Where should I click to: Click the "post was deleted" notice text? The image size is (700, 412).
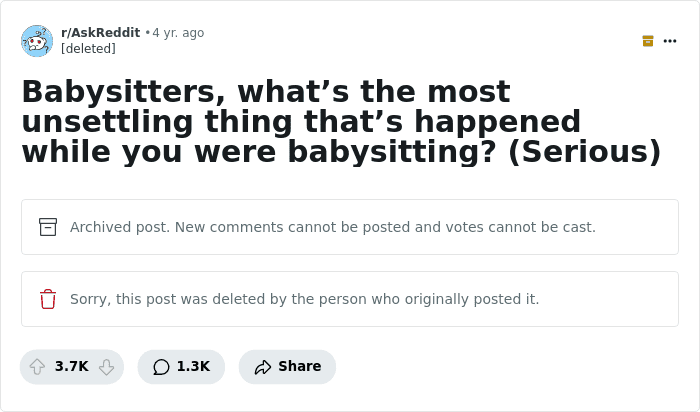click(x=304, y=299)
